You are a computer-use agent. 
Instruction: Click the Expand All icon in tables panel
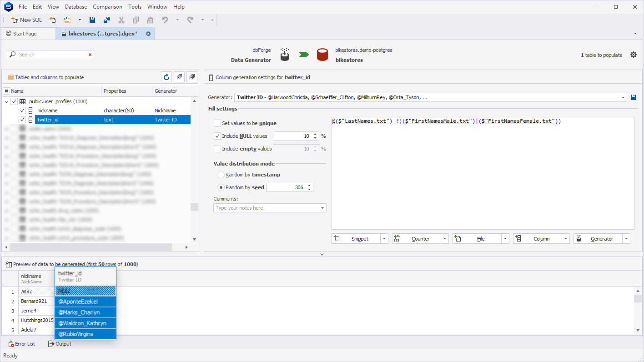(179, 77)
